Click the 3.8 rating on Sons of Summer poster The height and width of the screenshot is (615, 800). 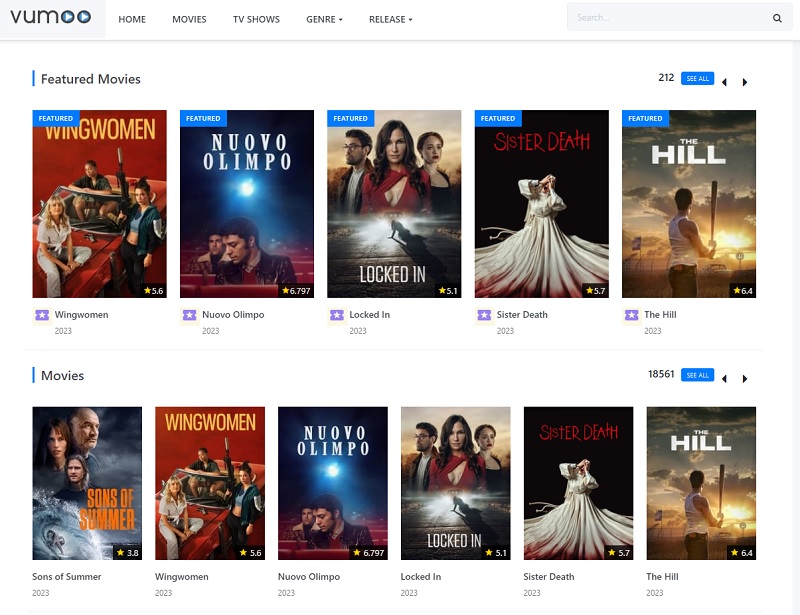(x=128, y=553)
